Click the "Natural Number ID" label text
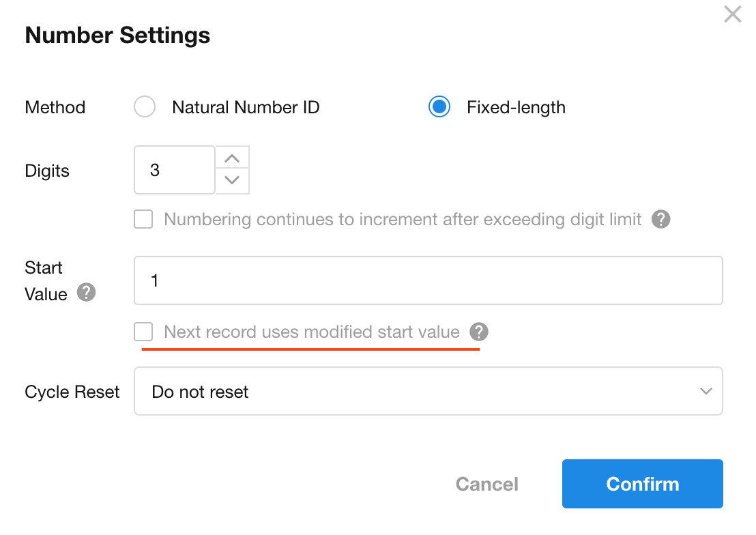The width and height of the screenshot is (756, 535). 246,107
